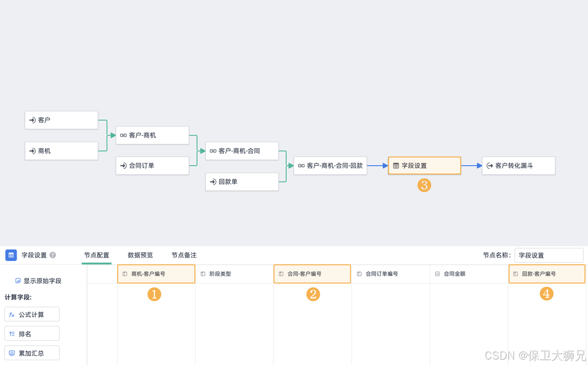Add a 公式计算 calculated field
The width and height of the screenshot is (588, 365).
tap(32, 314)
